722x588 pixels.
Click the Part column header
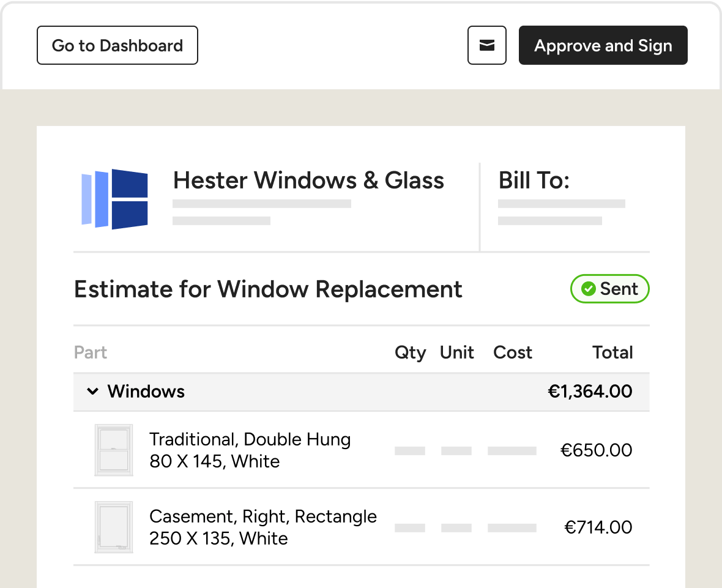pos(91,352)
